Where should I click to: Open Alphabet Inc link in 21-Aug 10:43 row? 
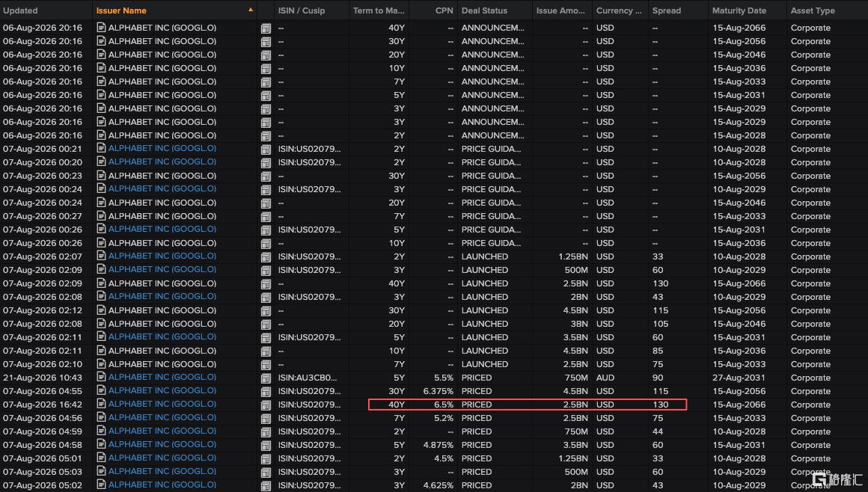coord(162,377)
